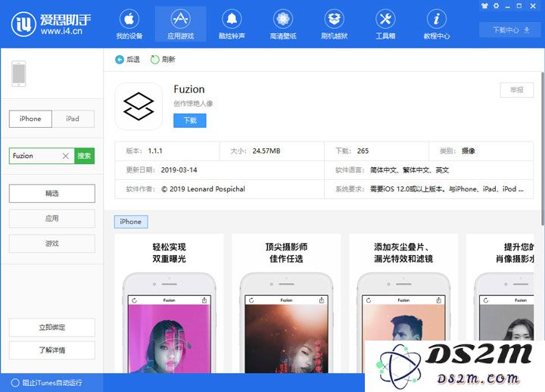The image size is (545, 392).
Task: Click the 立即绑定 bind now button
Action: [51, 328]
